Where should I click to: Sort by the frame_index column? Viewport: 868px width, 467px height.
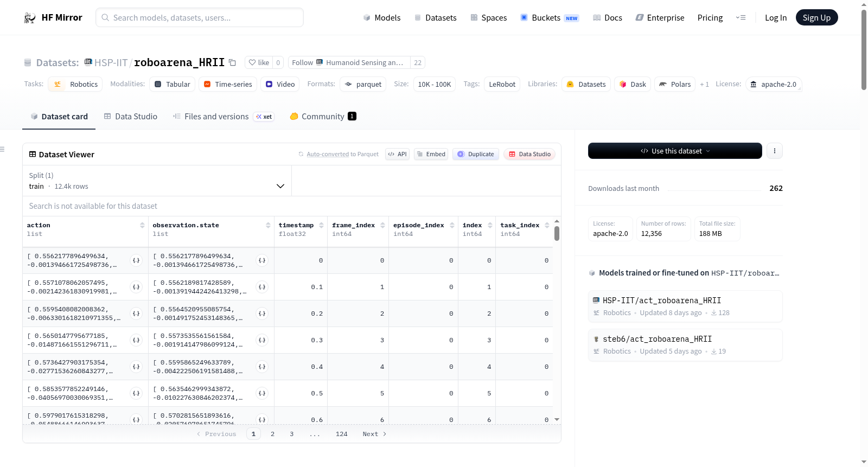(x=382, y=225)
